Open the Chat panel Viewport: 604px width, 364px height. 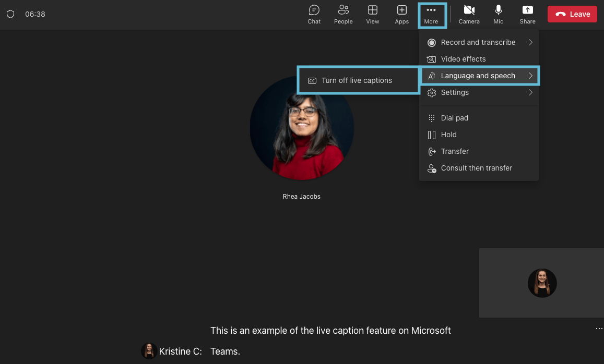coord(314,14)
